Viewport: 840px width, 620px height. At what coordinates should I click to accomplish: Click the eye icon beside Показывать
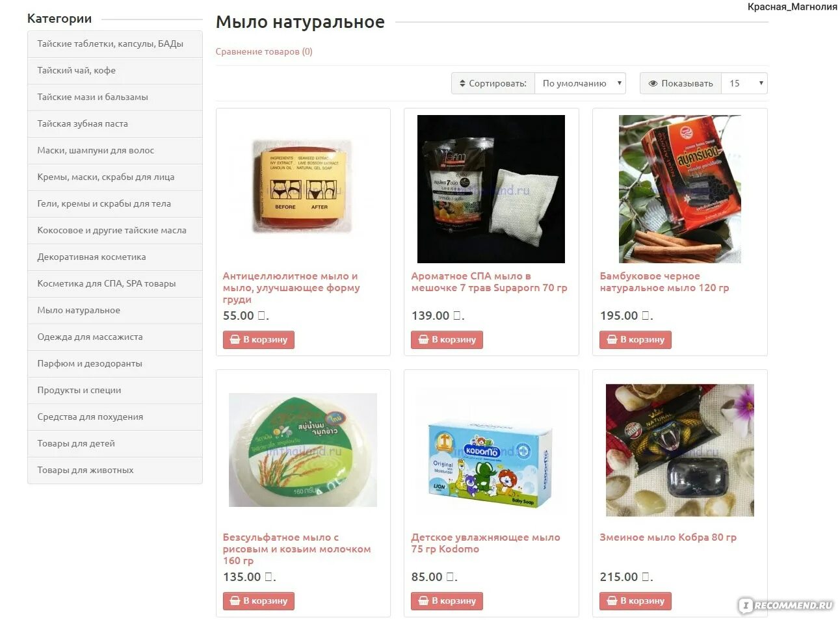pyautogui.click(x=653, y=83)
